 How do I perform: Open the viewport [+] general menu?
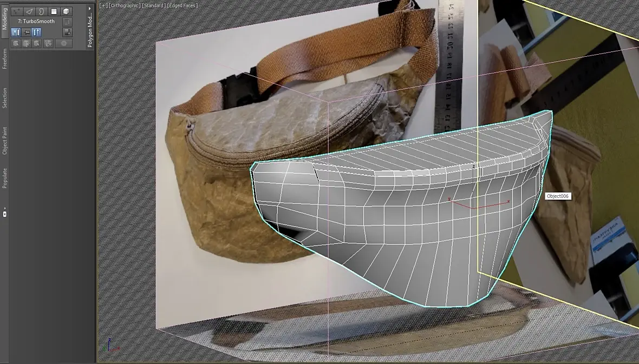(103, 6)
